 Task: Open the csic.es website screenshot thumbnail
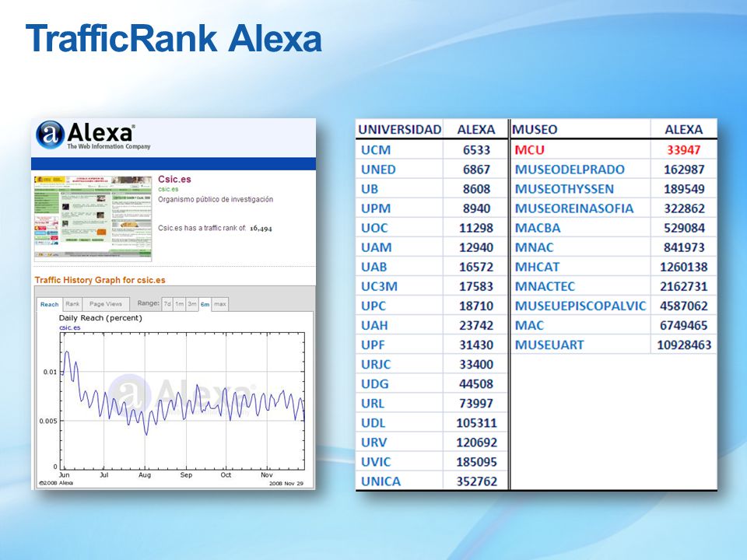coord(93,218)
